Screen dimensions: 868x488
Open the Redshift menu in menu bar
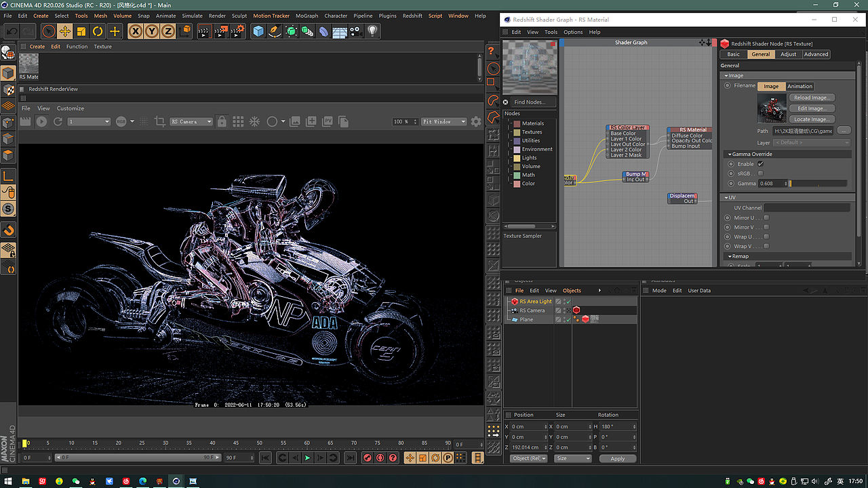tap(412, 16)
